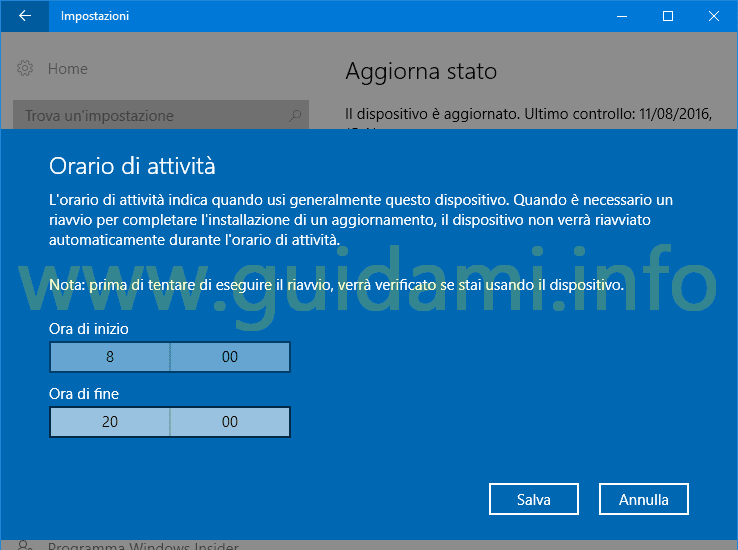Click the 'Aggiorna stato' heading

421,72
